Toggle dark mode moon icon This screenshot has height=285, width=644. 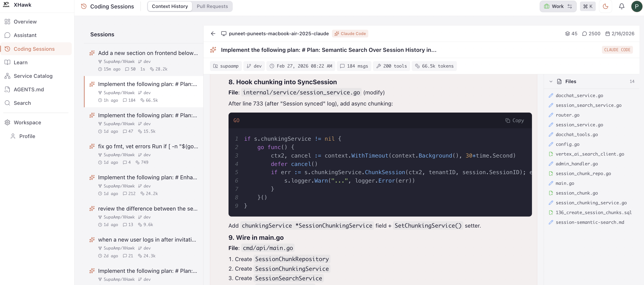(605, 6)
